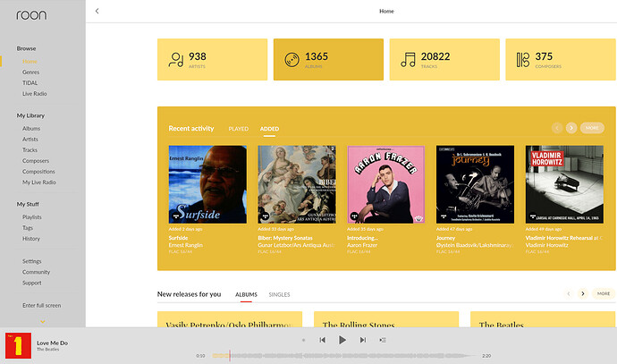Viewport: 617px width, 364px height.
Task: Open the Roon logo
Action: tap(31, 15)
